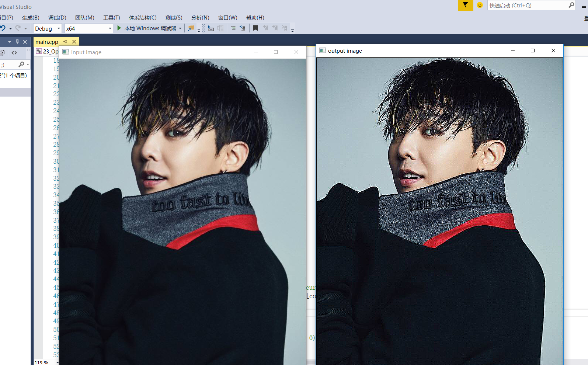Close the main.cpp tab
The width and height of the screenshot is (588, 365).
coord(74,42)
